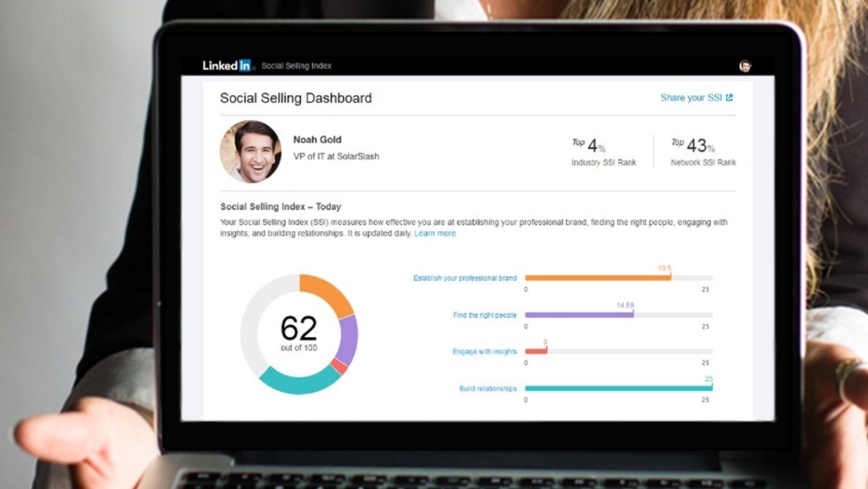
Task: Click Noah Gold's profile photo
Action: coord(251,152)
